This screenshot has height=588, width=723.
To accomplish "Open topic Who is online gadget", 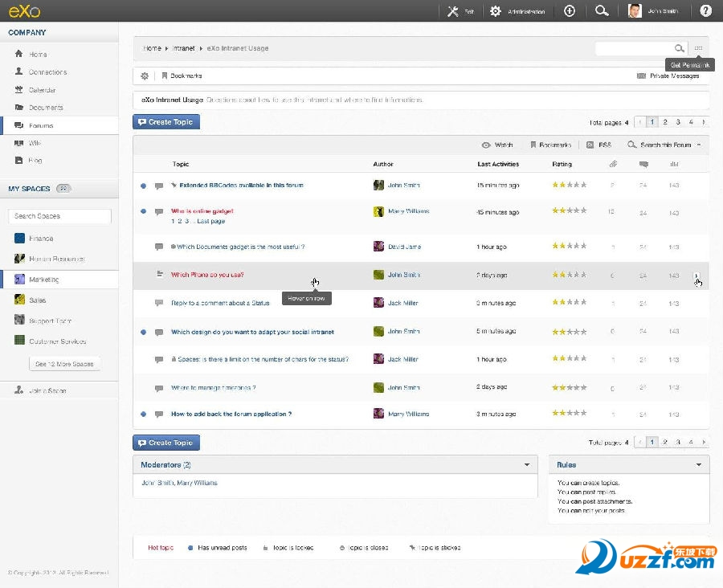I will 202,211.
